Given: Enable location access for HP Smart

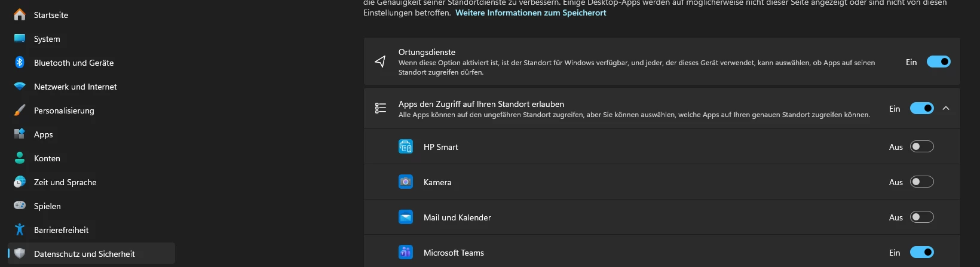Looking at the screenshot, I should tap(921, 147).
